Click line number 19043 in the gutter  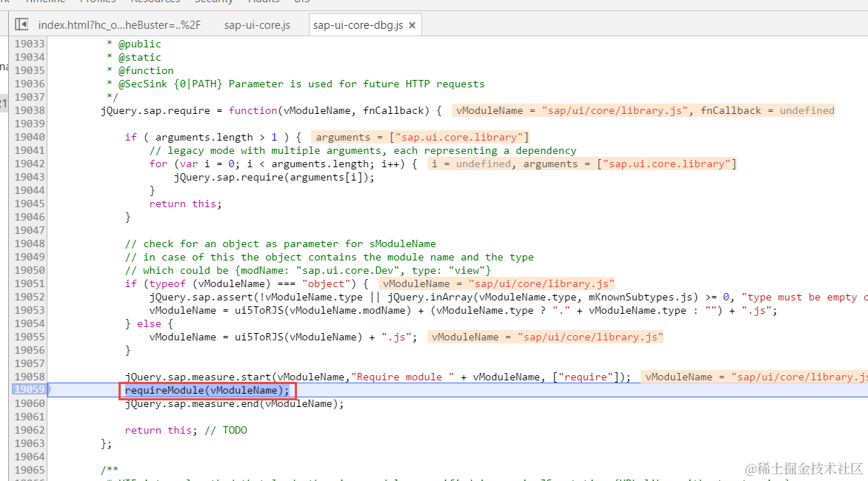coord(30,177)
